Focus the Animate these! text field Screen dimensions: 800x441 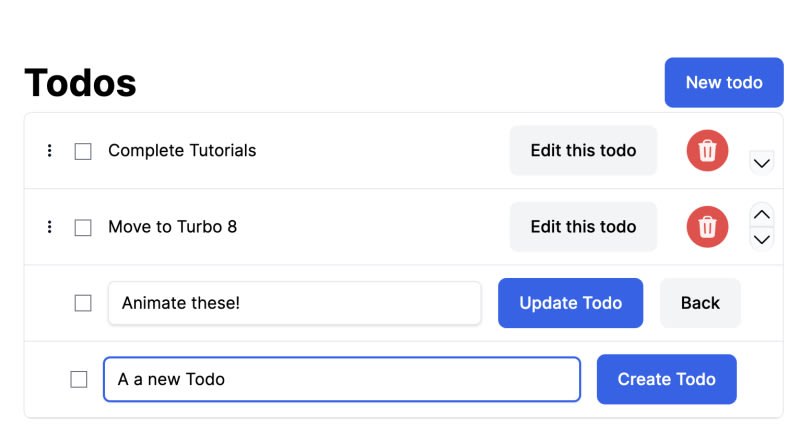[294, 303]
